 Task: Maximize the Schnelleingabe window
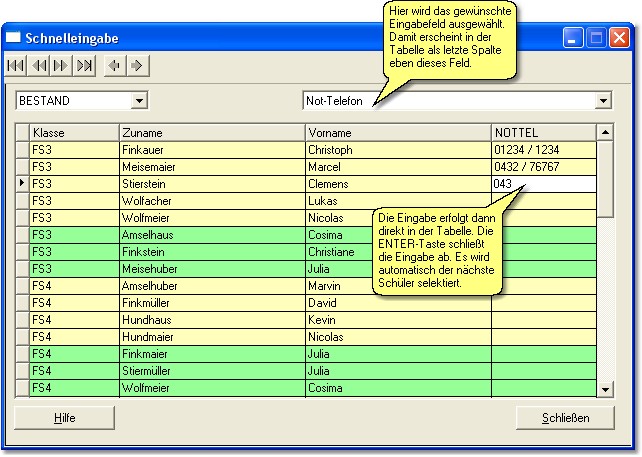596,38
